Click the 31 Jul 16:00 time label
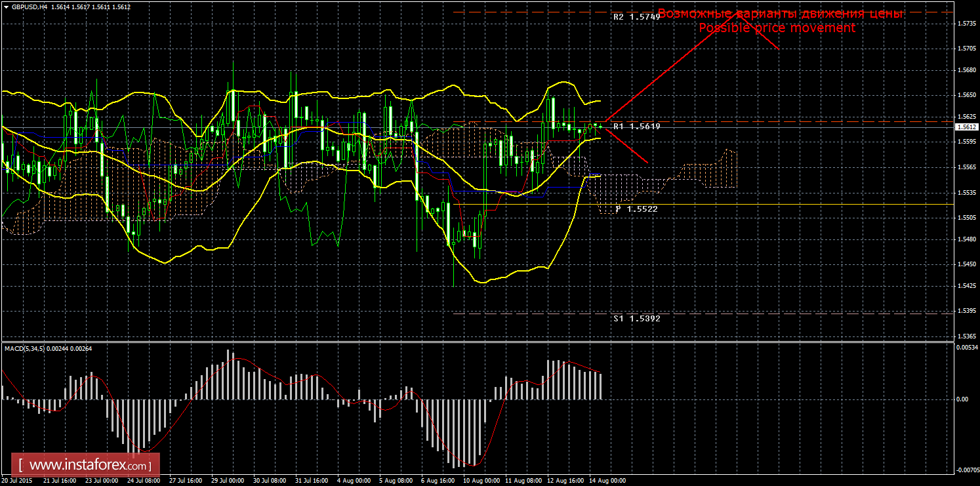 click(312, 481)
